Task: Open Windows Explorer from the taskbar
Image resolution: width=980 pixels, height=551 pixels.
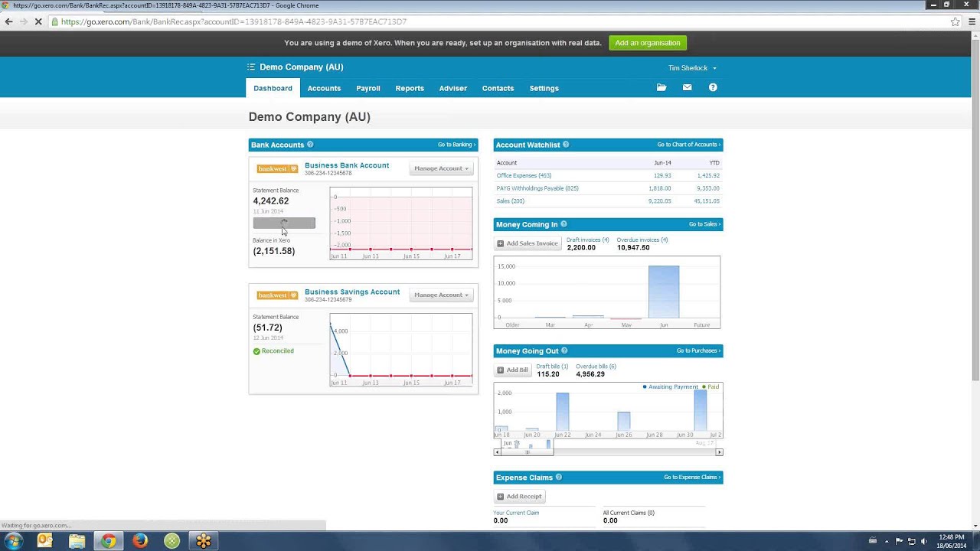Action: (x=77, y=541)
